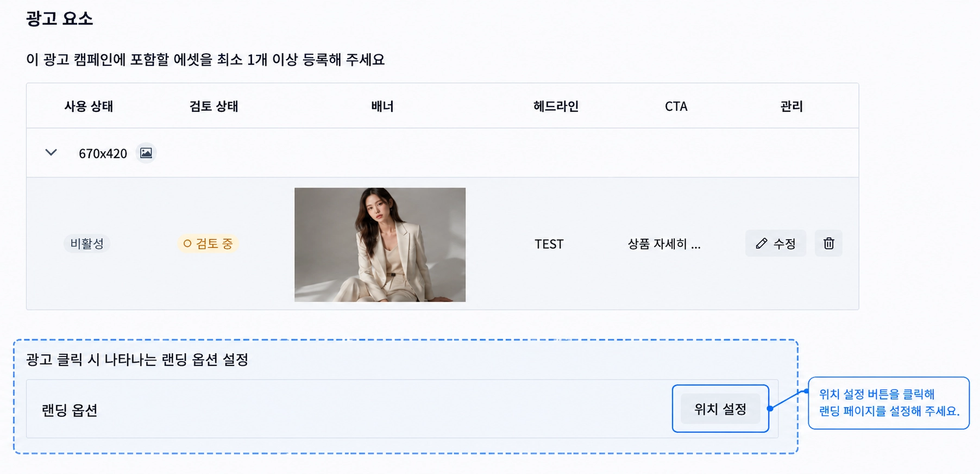
Task: Click the 검토 상태 column header
Action: click(213, 106)
